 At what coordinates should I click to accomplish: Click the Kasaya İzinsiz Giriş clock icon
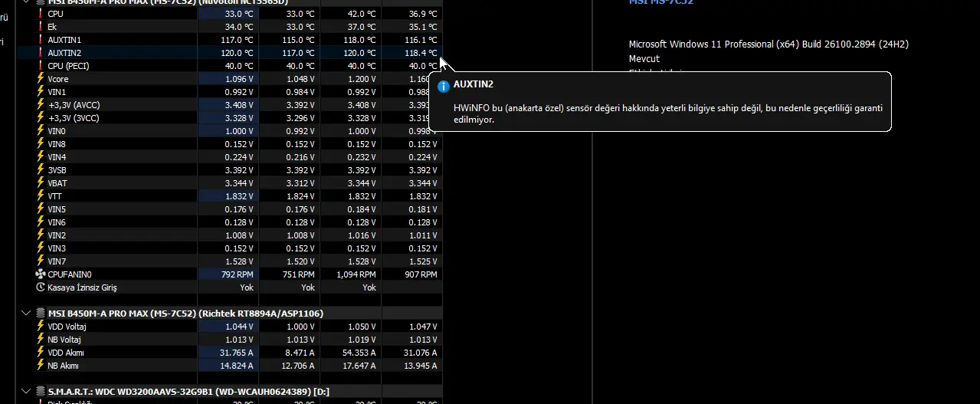point(41,287)
